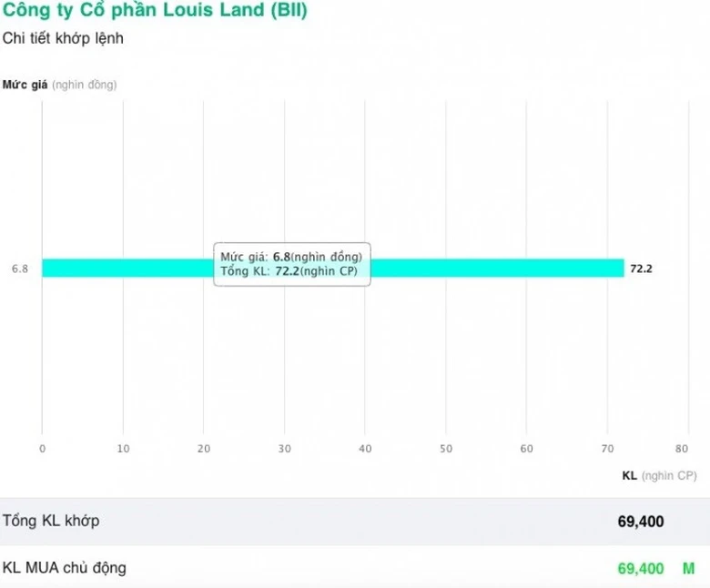Image resolution: width=710 pixels, height=588 pixels.
Task: Click the 72.2 data label beside the bar
Action: tap(642, 269)
